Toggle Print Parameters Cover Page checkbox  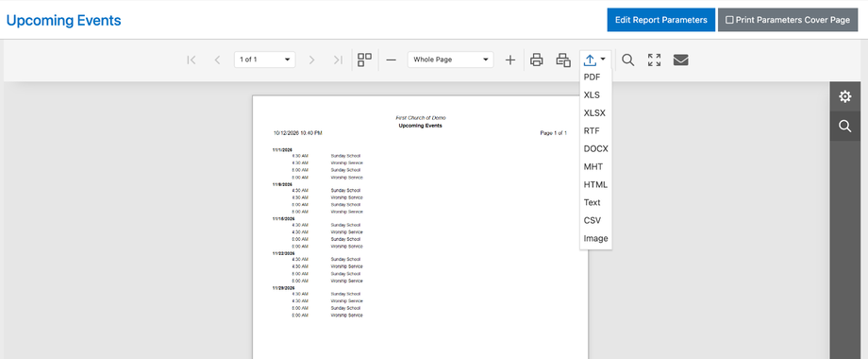(x=729, y=20)
